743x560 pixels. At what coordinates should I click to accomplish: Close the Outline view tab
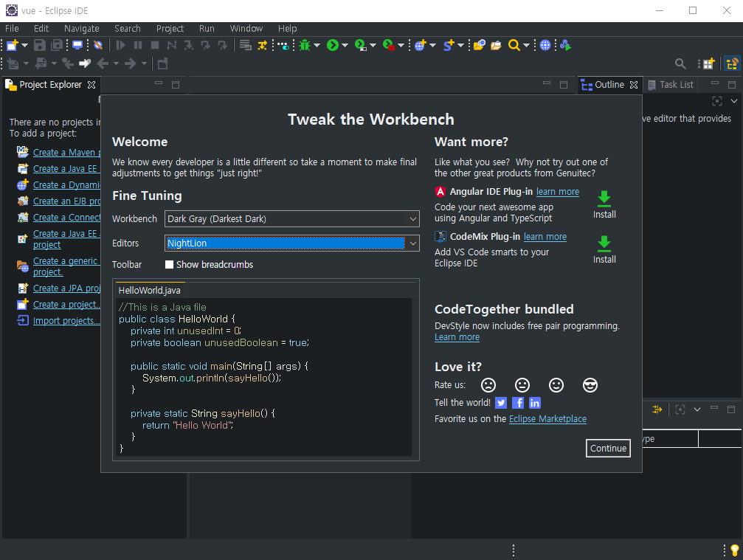[634, 85]
